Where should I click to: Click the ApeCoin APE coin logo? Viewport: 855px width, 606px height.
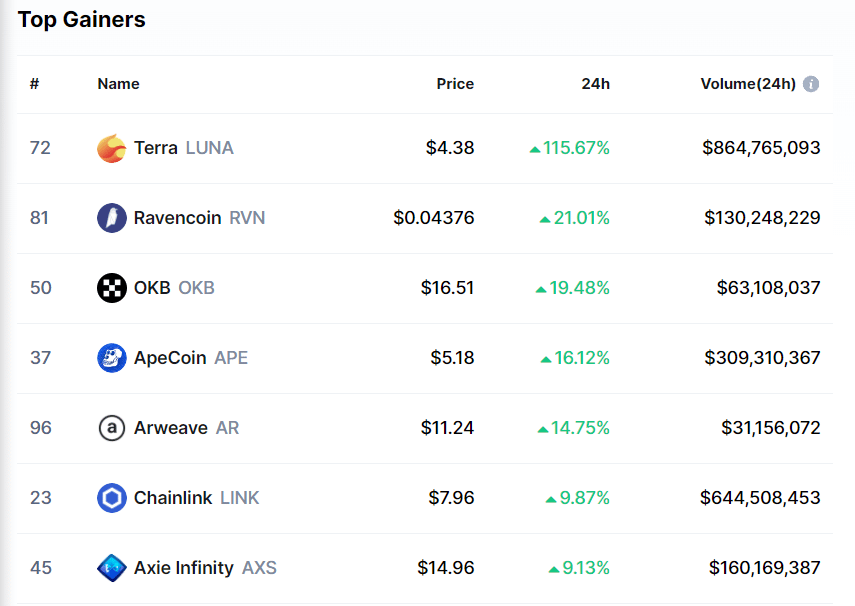click(x=111, y=358)
